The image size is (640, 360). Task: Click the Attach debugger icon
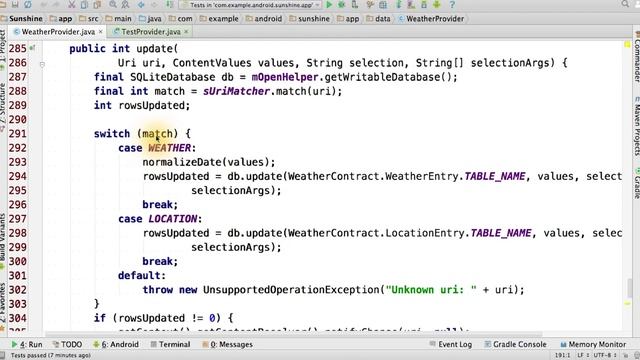(x=355, y=4)
